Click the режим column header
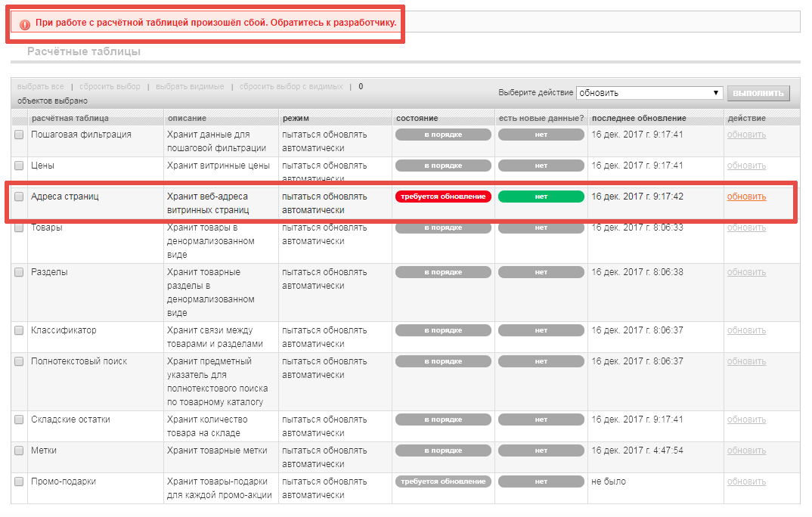The width and height of the screenshot is (812, 517). pos(296,118)
